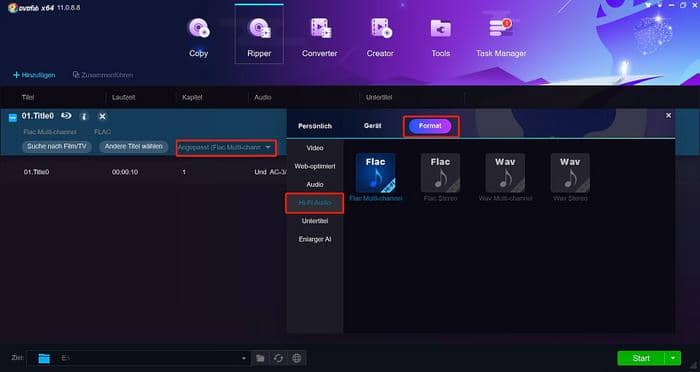Switch to the Gerät tab

[x=372, y=126]
